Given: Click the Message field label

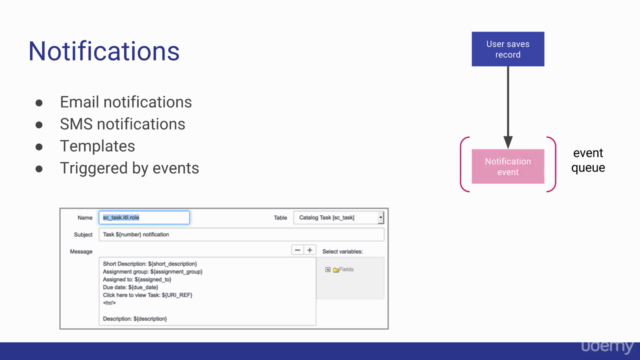Looking at the screenshot, I should click(x=81, y=251).
